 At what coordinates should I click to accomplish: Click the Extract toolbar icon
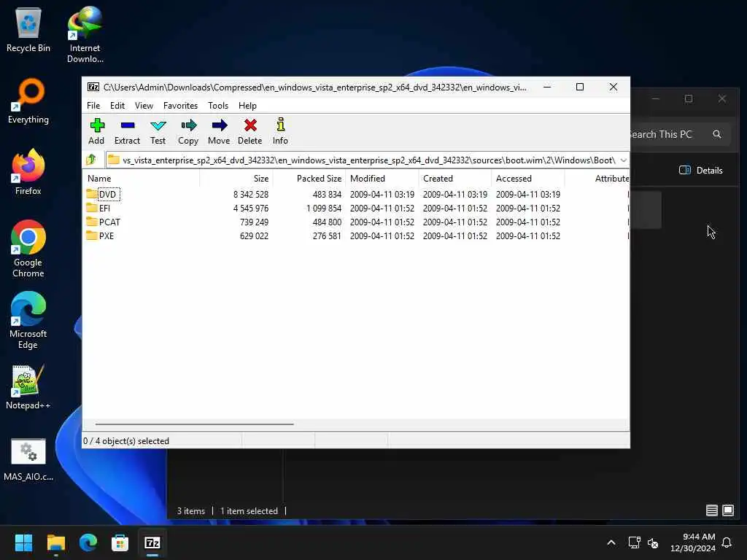[x=127, y=131]
